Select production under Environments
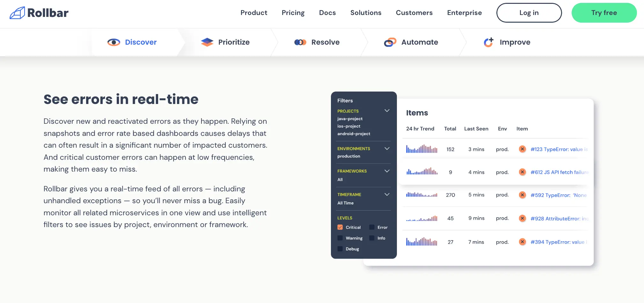Viewport: 644px width, 303px height. pyautogui.click(x=348, y=156)
